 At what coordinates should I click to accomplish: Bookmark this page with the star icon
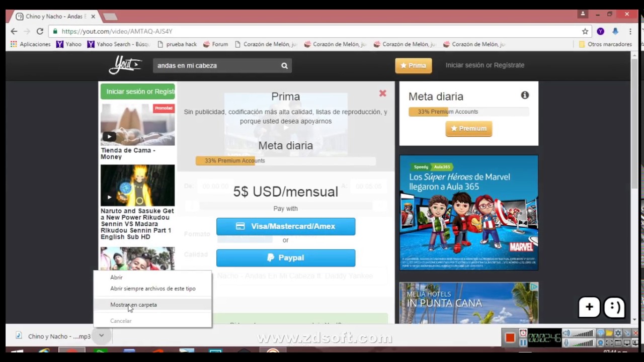(585, 31)
